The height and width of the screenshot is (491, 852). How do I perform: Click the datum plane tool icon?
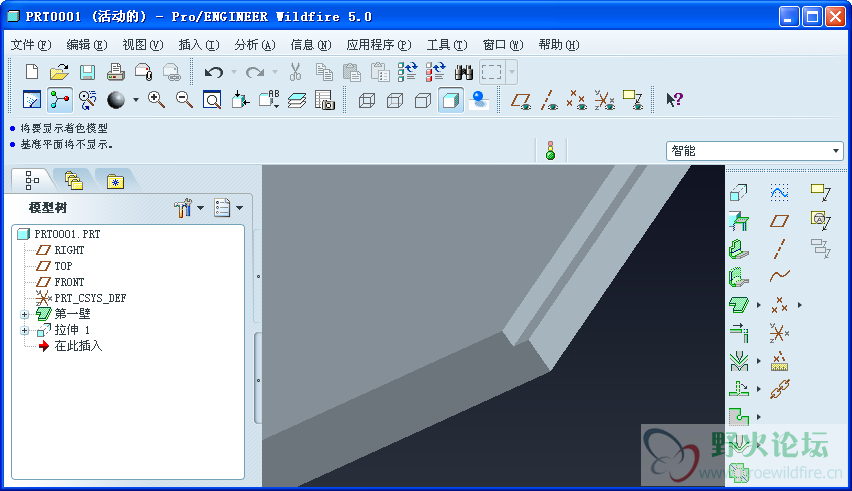point(779,221)
